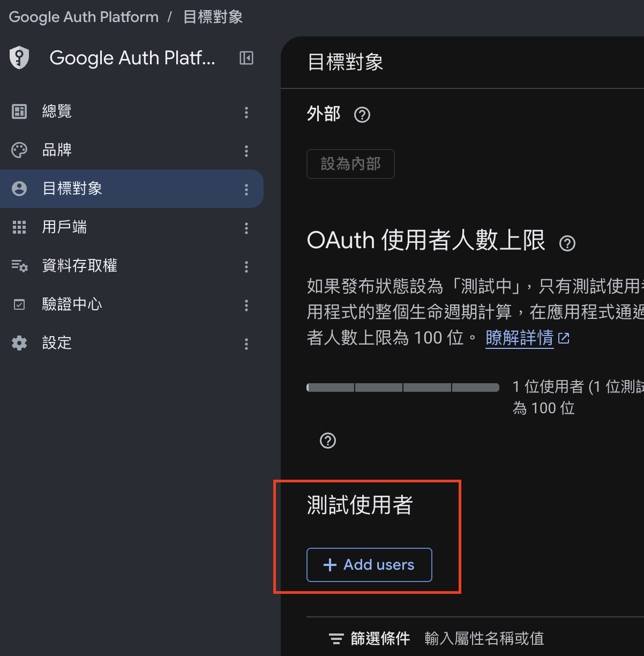Open help icon next to OAuth 使用者人數上限

567,244
